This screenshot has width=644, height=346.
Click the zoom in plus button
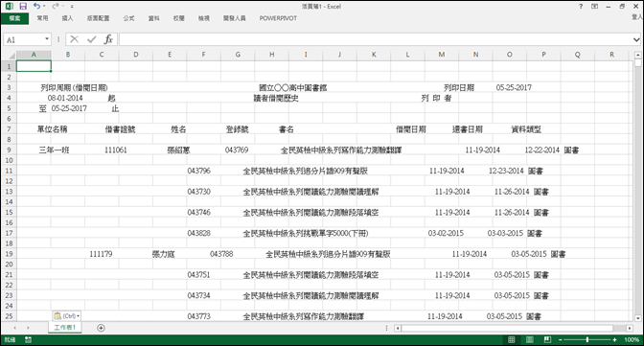(614, 340)
